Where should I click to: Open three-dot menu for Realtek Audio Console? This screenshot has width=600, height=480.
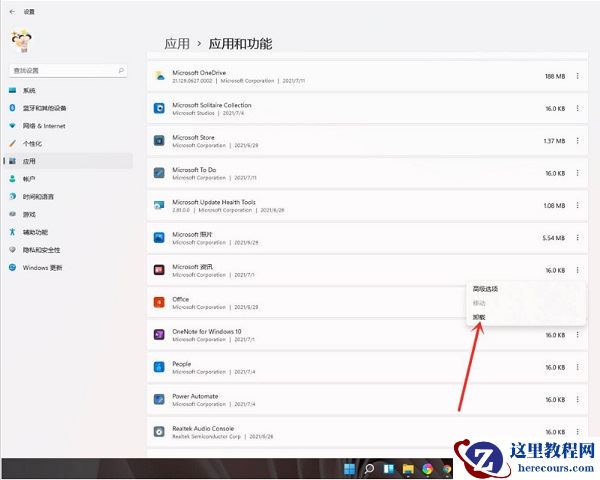pyautogui.click(x=577, y=432)
